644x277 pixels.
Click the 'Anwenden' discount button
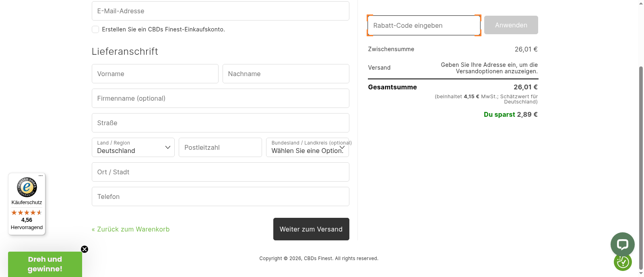point(511,25)
